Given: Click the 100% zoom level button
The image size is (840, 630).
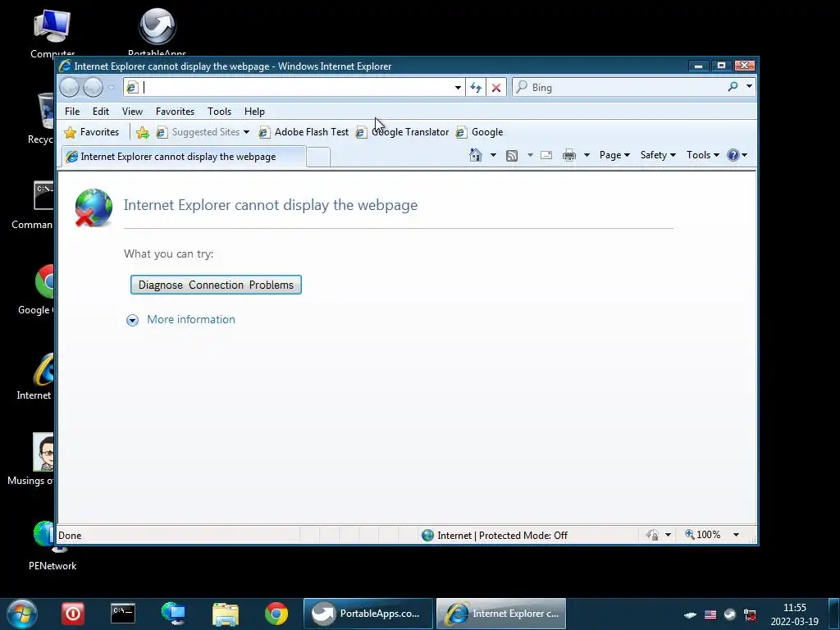Looking at the screenshot, I should point(702,535).
